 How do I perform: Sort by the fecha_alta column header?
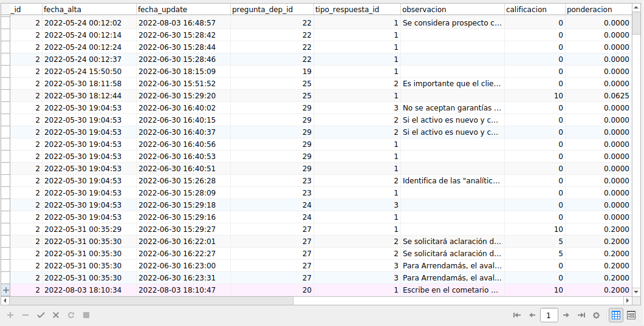89,10
